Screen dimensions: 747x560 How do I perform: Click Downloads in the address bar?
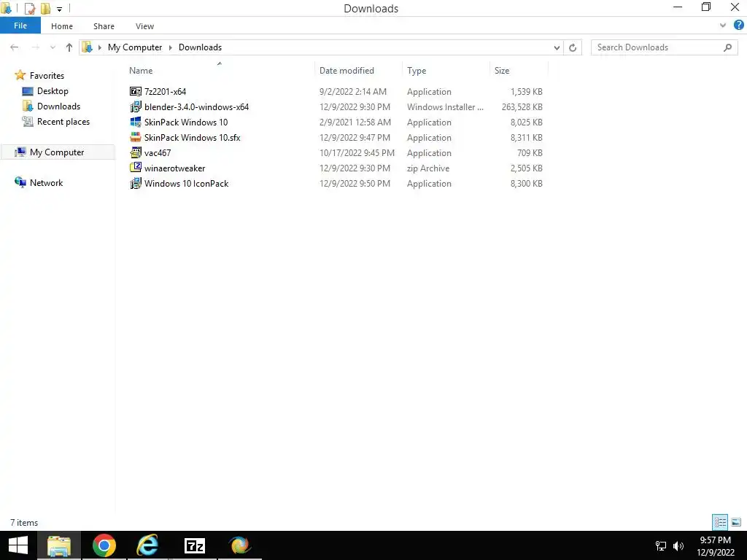point(200,47)
